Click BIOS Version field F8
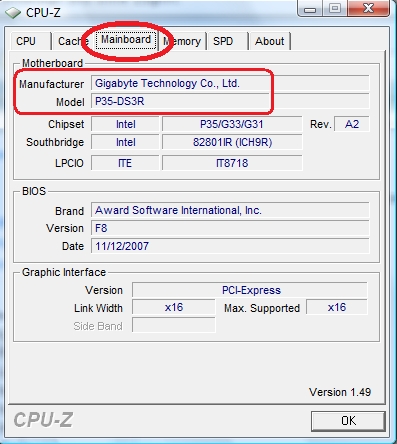397x444 pixels. coord(230,228)
